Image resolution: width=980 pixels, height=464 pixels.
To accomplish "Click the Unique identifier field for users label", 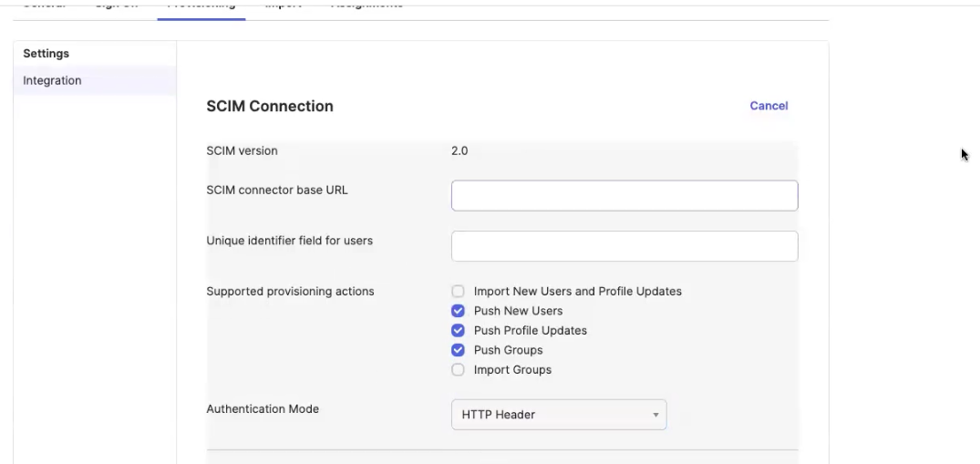I will 289,241.
